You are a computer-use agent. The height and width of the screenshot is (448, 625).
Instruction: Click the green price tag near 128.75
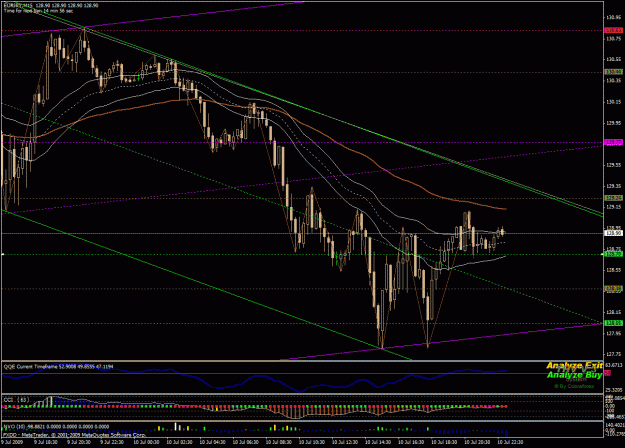click(x=614, y=254)
